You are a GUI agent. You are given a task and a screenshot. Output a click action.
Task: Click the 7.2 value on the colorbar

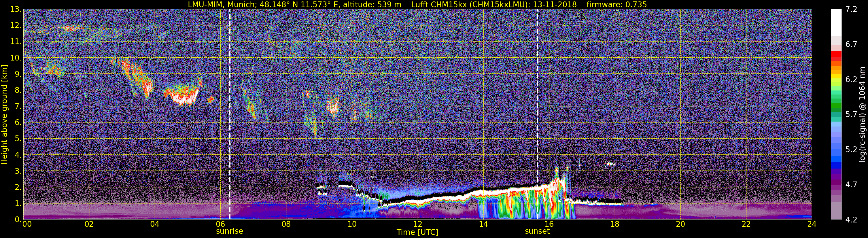pos(851,10)
